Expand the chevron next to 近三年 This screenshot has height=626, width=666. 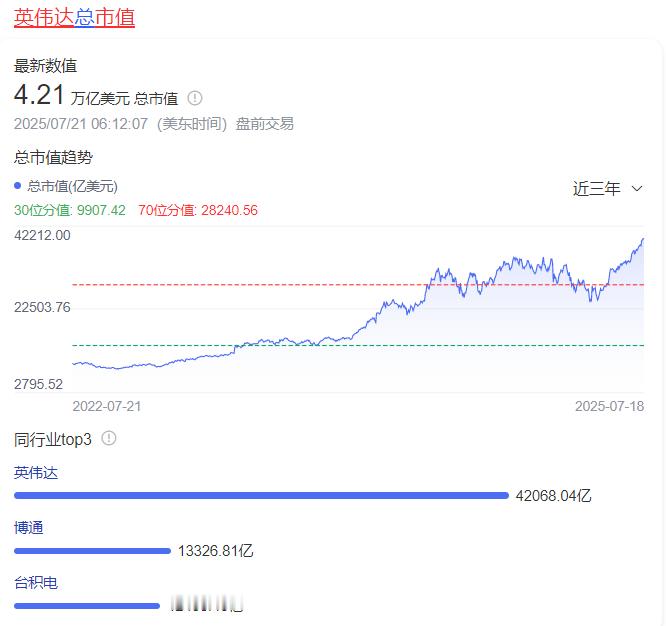(x=637, y=189)
